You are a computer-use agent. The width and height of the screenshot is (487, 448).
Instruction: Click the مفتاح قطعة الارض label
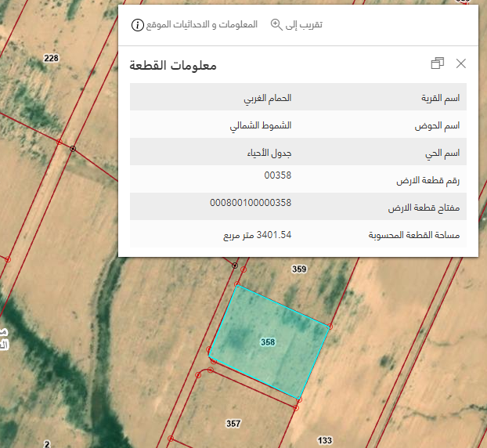click(x=424, y=208)
